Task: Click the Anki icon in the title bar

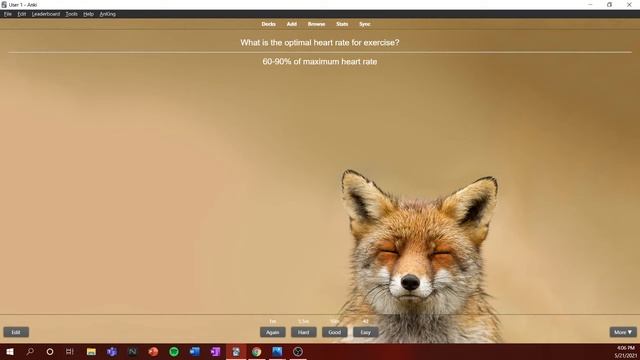Action: (4, 4)
